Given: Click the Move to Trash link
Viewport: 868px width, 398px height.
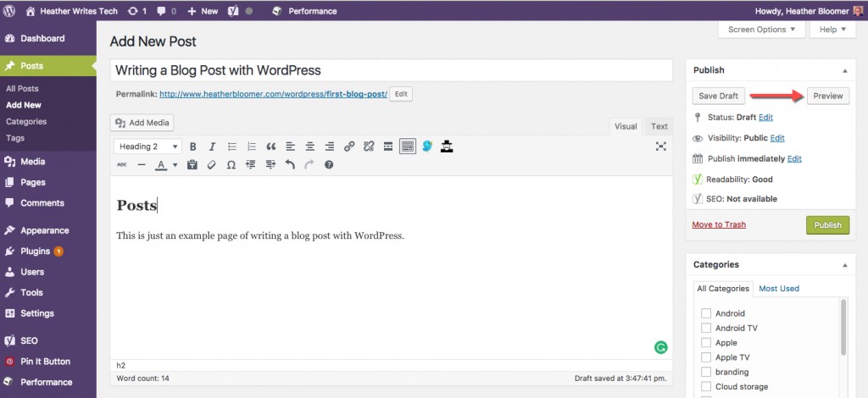Looking at the screenshot, I should pyautogui.click(x=719, y=224).
